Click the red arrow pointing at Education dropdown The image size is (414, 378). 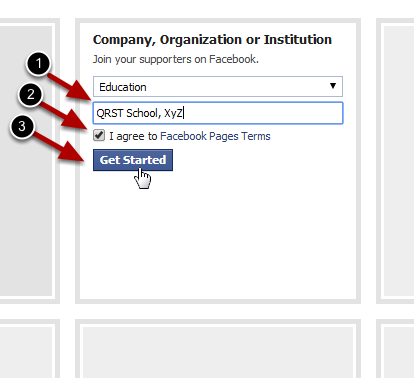(69, 86)
